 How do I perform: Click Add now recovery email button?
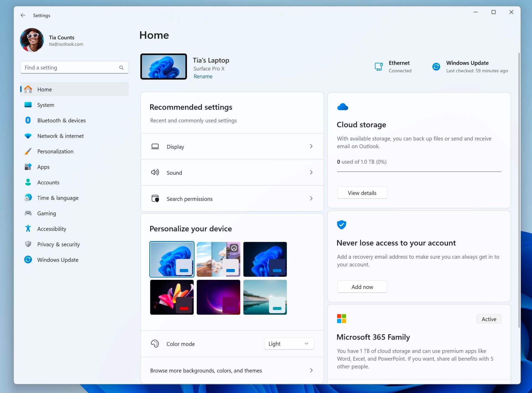pos(362,286)
